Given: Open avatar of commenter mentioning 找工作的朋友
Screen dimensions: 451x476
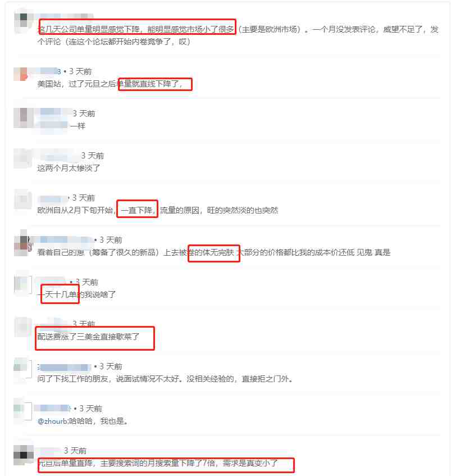Looking at the screenshot, I should [23, 369].
